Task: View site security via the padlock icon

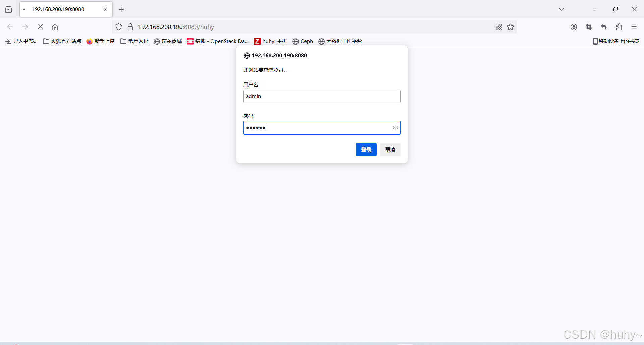Action: [x=130, y=27]
